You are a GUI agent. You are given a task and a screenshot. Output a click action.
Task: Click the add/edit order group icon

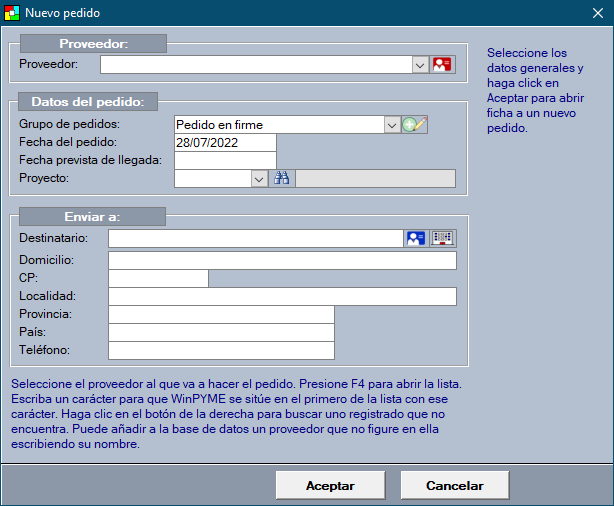pos(414,125)
